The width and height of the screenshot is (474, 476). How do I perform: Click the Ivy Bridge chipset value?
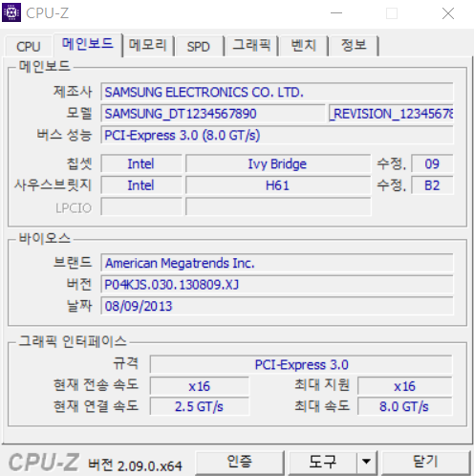click(x=278, y=163)
